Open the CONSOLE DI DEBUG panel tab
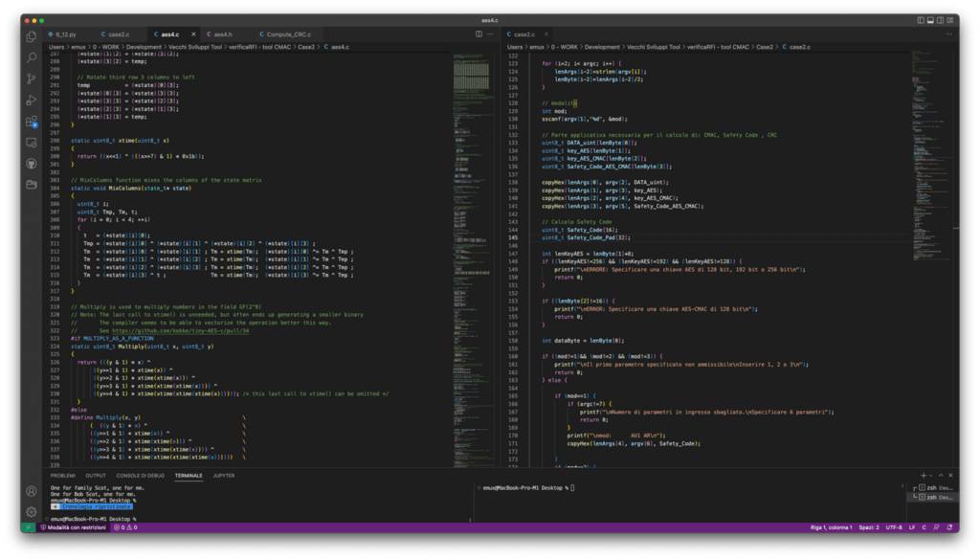Image resolution: width=980 pixels, height=560 pixels. click(141, 476)
